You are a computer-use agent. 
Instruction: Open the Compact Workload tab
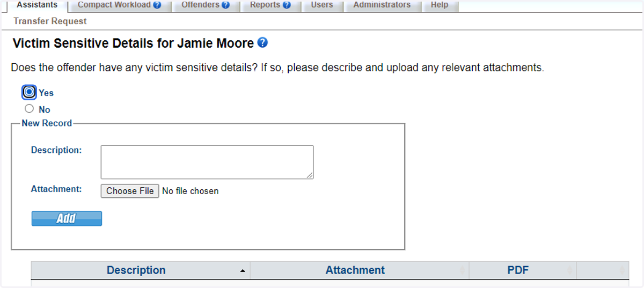119,5
